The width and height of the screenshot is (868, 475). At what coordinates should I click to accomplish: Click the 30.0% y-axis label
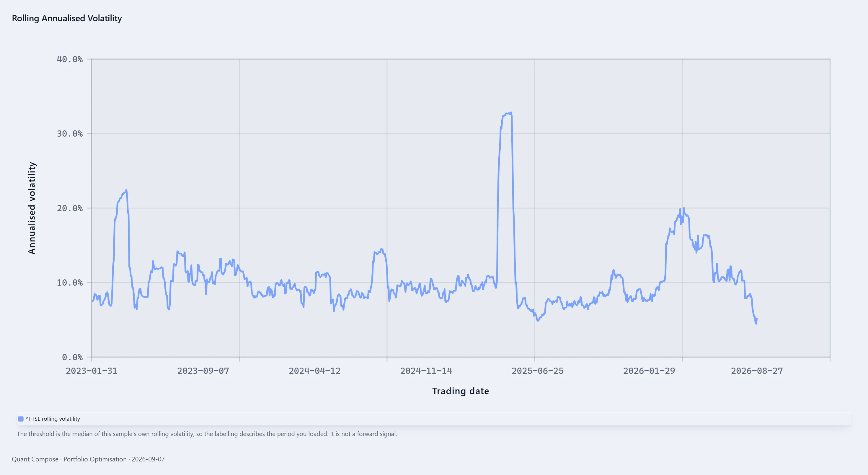coord(70,134)
